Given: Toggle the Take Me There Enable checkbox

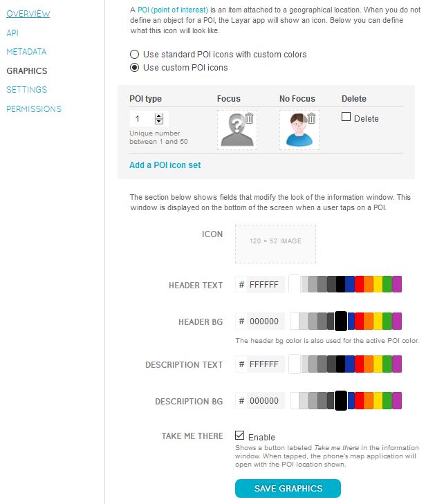Looking at the screenshot, I should click(240, 436).
